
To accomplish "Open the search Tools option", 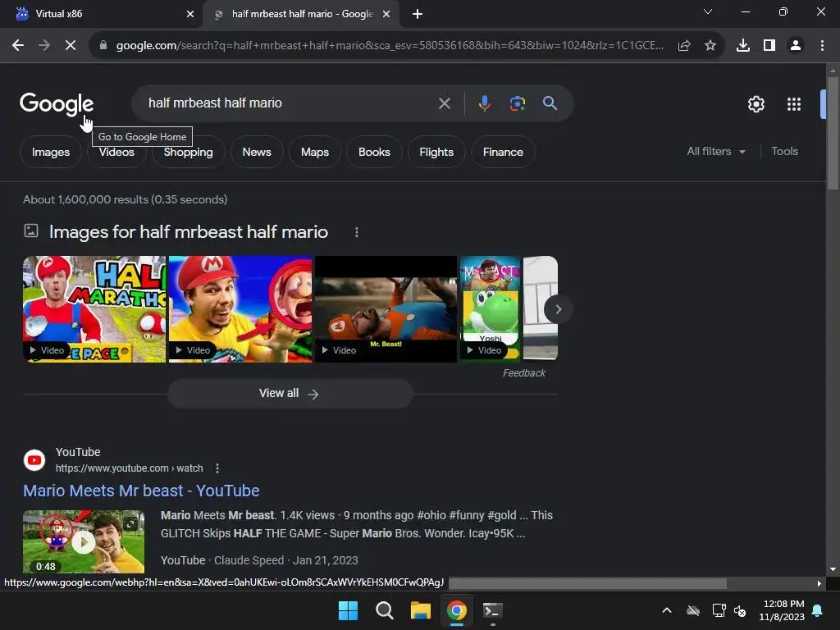I will [x=784, y=152].
